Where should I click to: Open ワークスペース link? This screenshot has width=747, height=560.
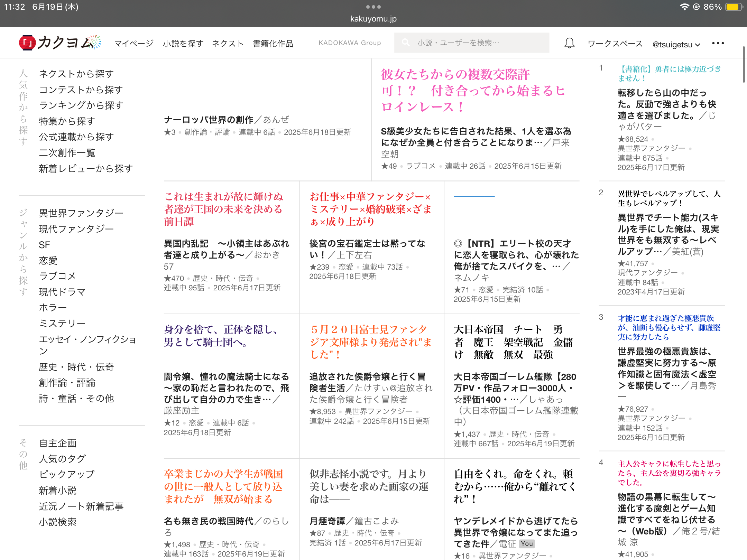[615, 44]
